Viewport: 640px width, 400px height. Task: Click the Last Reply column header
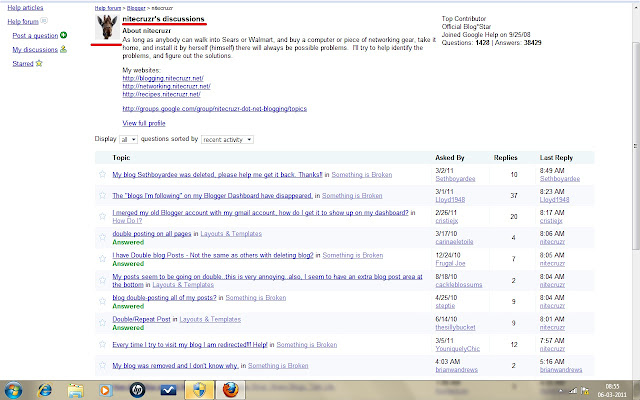556,158
